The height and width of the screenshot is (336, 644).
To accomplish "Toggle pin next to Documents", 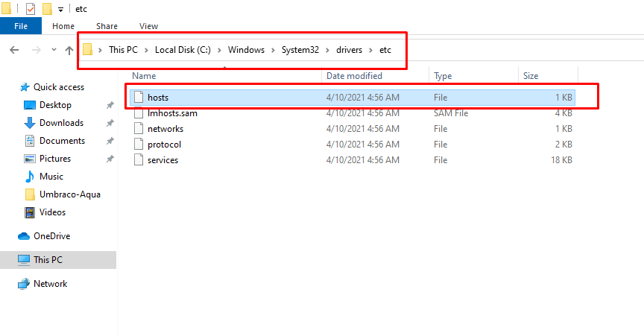I will pos(110,142).
